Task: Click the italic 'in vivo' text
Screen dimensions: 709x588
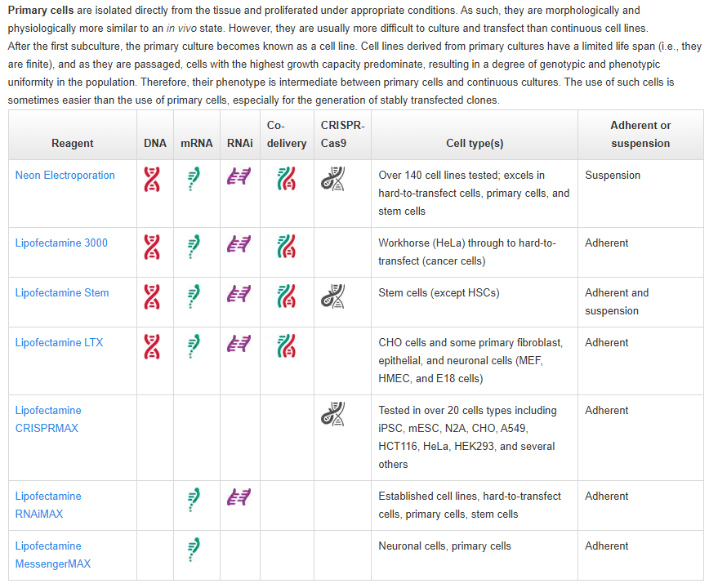Action: [x=181, y=29]
